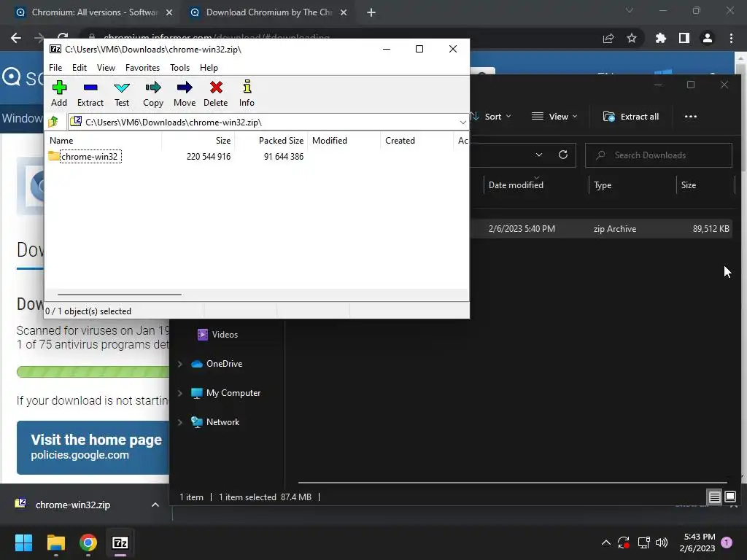
Task: Show hidden system tray icons
Action: [606, 542]
